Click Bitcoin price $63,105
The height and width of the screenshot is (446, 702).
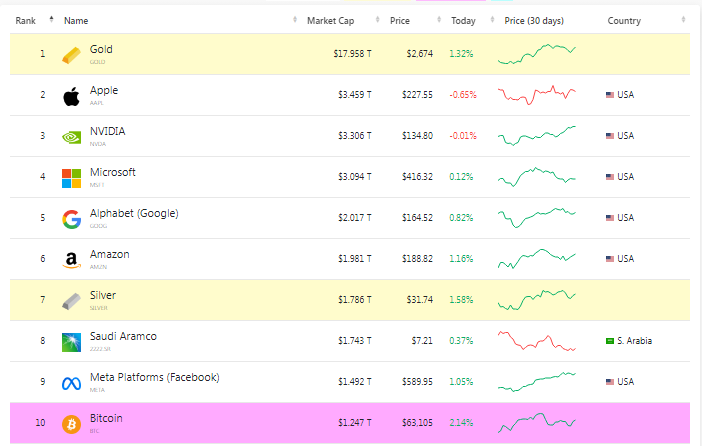417,423
